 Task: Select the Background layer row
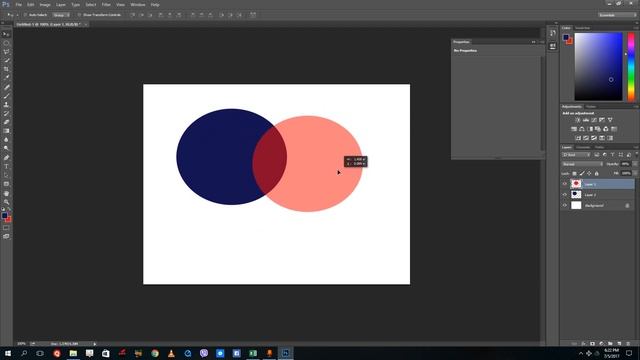tap(598, 205)
